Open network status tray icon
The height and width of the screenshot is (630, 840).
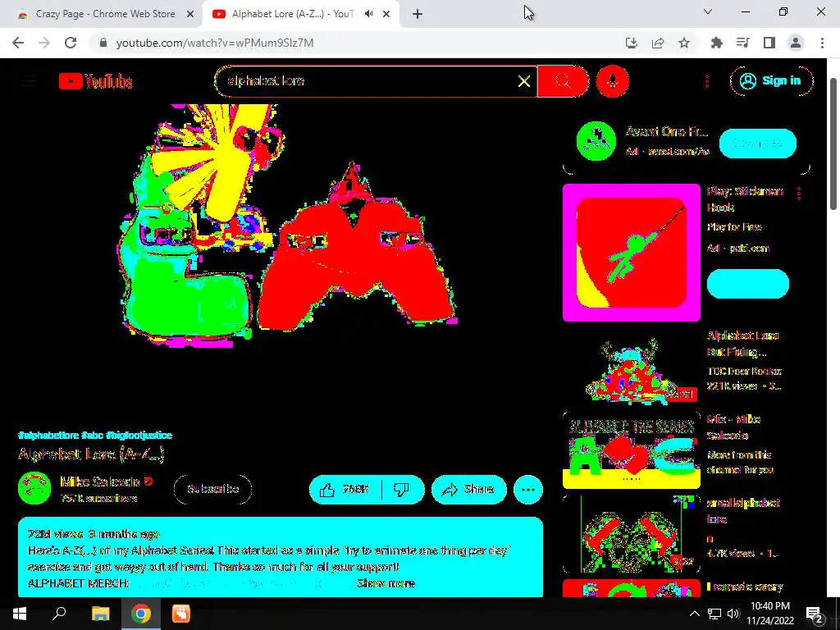714,614
